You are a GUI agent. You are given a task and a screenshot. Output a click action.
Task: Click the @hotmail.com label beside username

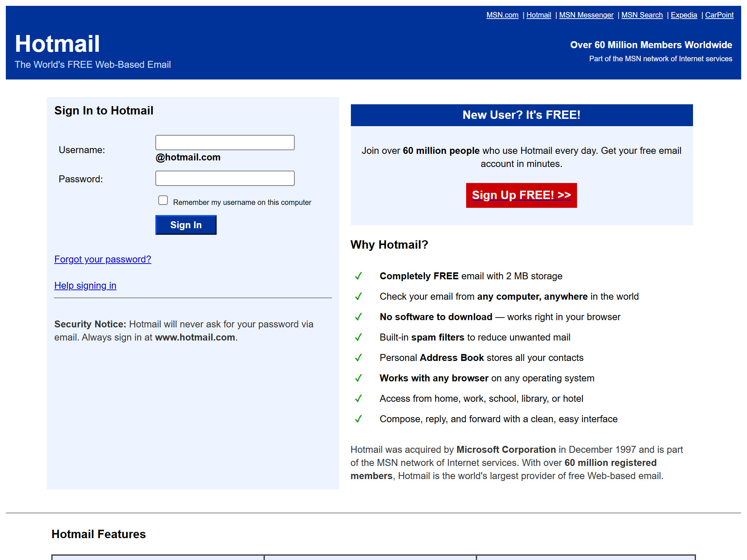188,157
